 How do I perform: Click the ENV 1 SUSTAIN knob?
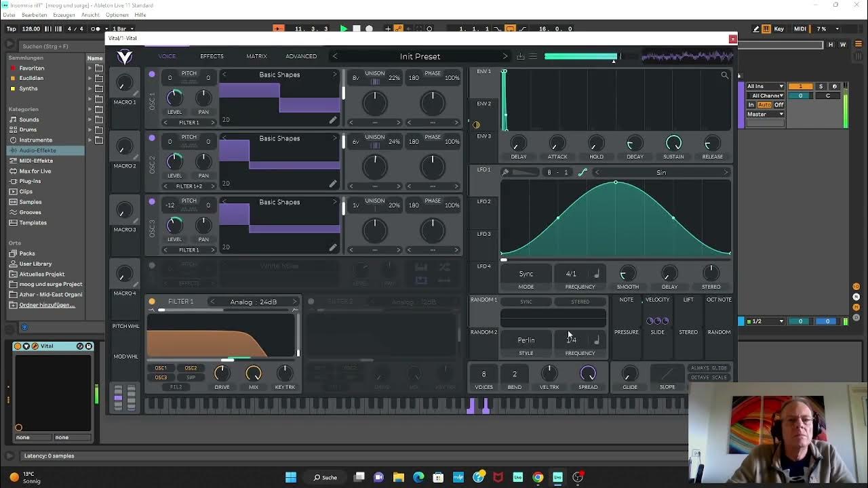point(673,143)
